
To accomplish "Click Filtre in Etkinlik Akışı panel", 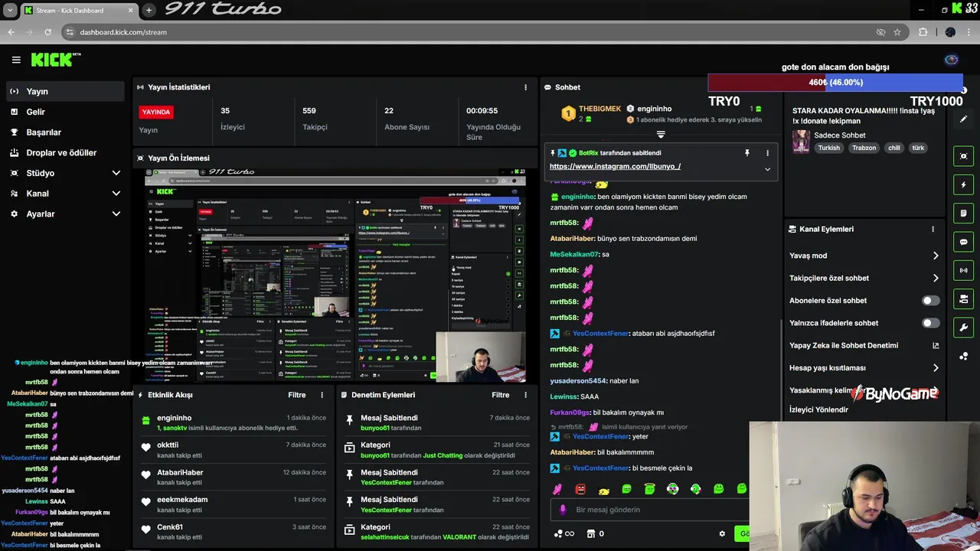I will 297,395.
